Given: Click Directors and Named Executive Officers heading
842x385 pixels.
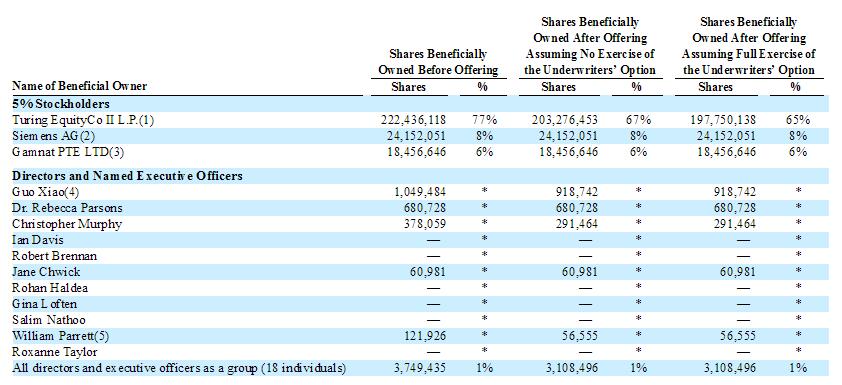Looking at the screenshot, I should [127, 176].
